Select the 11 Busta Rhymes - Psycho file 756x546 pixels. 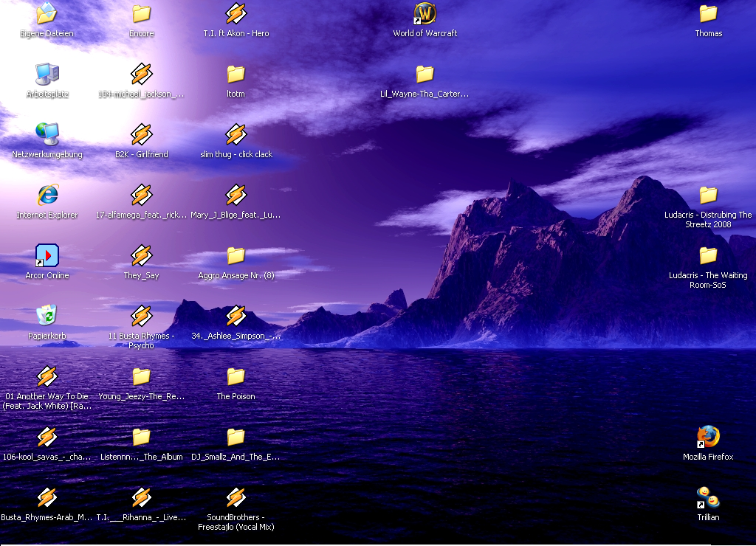click(x=142, y=317)
